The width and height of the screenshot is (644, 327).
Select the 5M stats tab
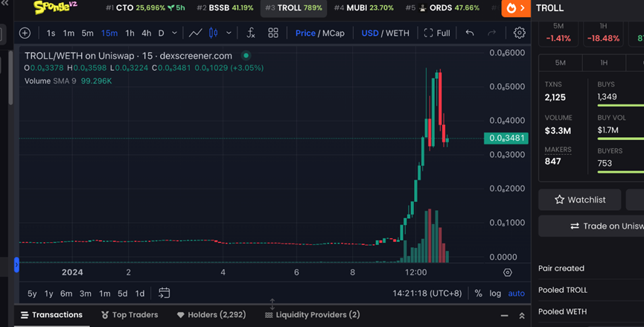click(x=560, y=63)
